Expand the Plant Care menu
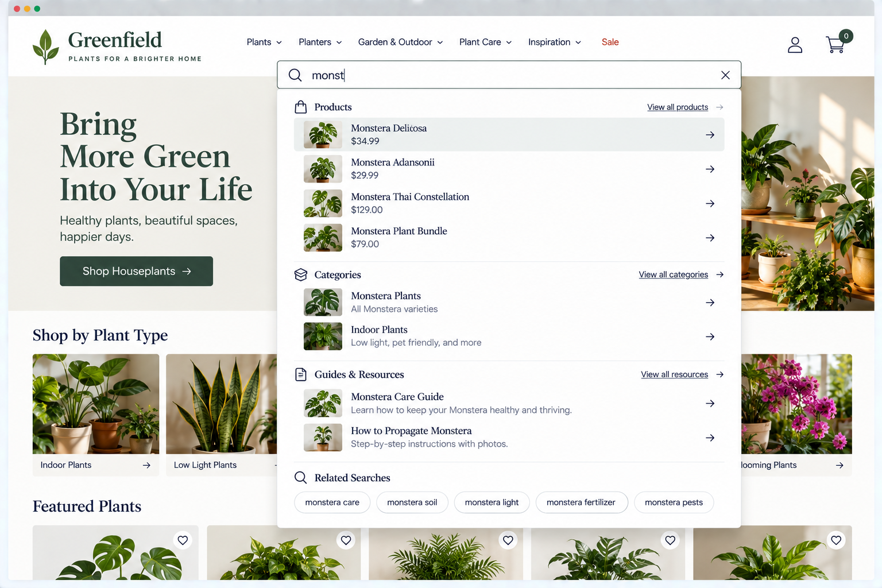Image resolution: width=882 pixels, height=588 pixels. coord(485,42)
